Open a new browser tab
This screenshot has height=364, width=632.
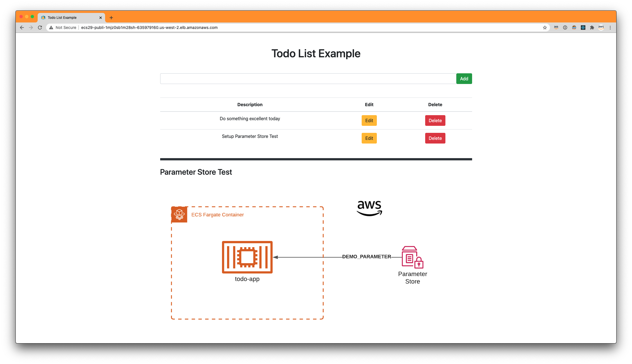click(x=111, y=17)
